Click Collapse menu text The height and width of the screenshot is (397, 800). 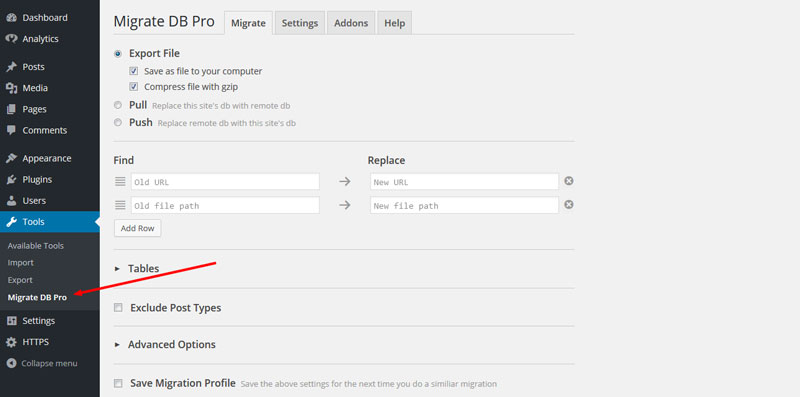49,363
